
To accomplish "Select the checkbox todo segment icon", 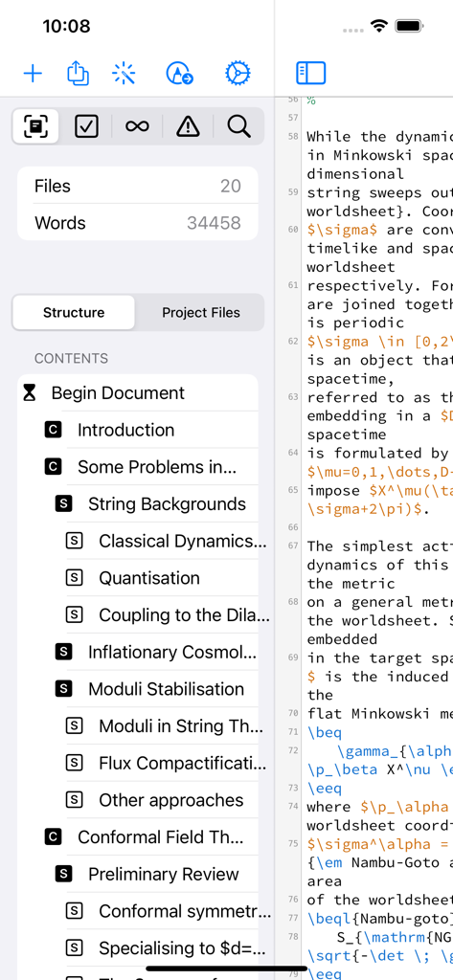I will click(x=86, y=127).
